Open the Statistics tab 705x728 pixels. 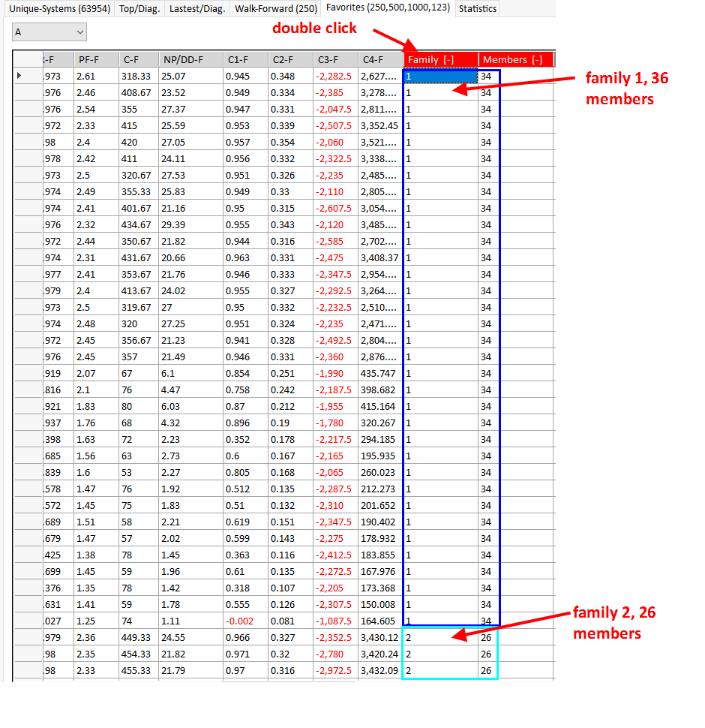click(477, 9)
